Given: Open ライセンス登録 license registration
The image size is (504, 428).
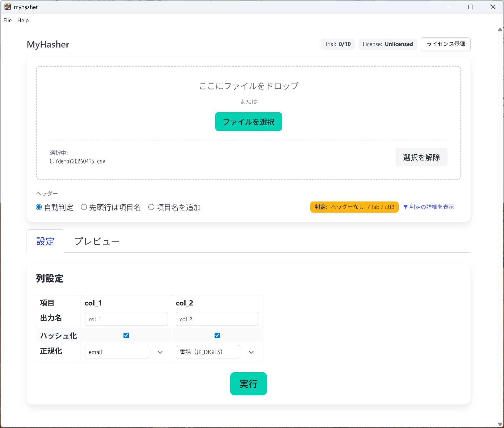Looking at the screenshot, I should pos(446,44).
